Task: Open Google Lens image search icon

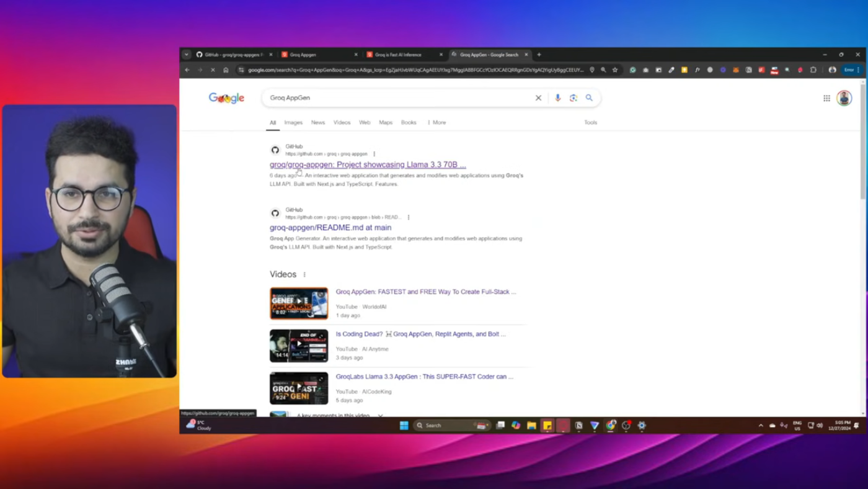Action: (573, 98)
